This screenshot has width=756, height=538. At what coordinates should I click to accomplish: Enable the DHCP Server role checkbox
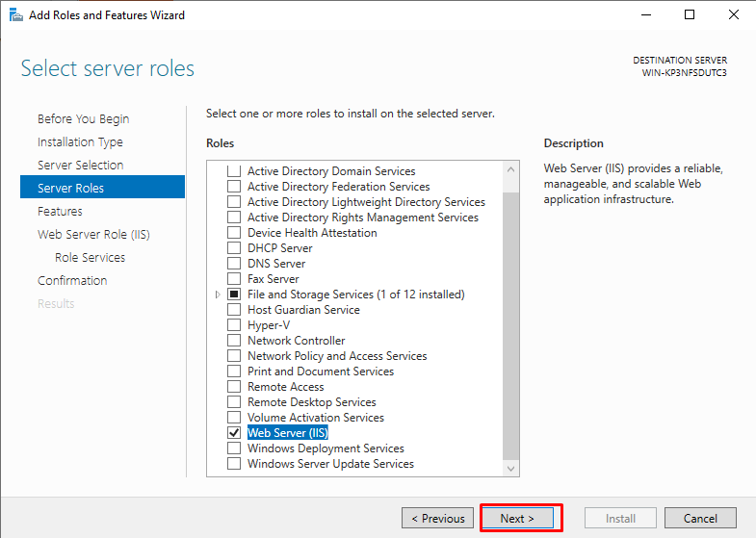[x=234, y=247]
